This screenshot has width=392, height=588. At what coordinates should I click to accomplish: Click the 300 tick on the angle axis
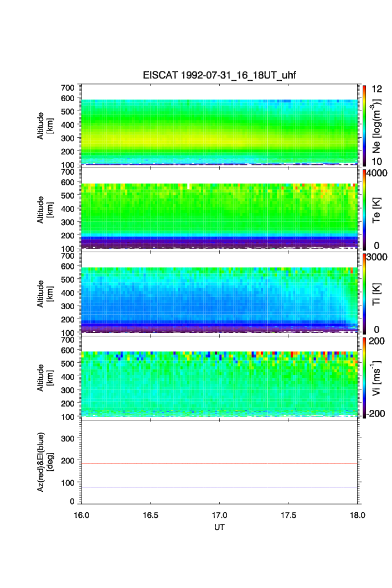pos(68,439)
